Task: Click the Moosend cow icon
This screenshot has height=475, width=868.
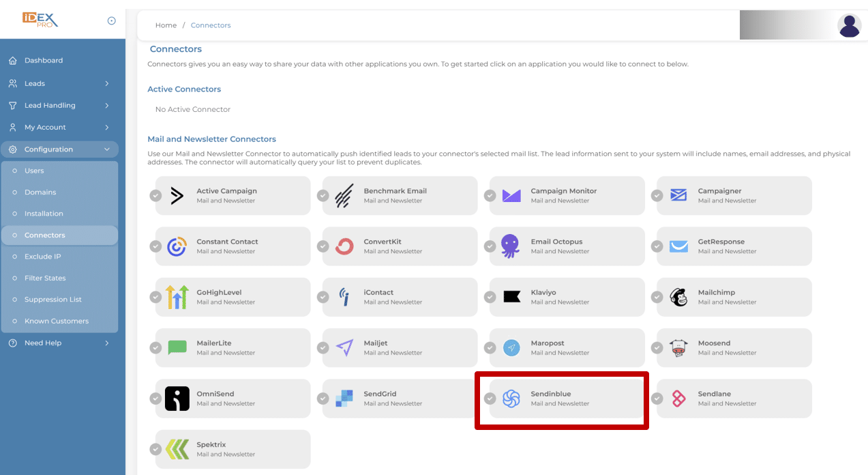Action: tap(678, 348)
